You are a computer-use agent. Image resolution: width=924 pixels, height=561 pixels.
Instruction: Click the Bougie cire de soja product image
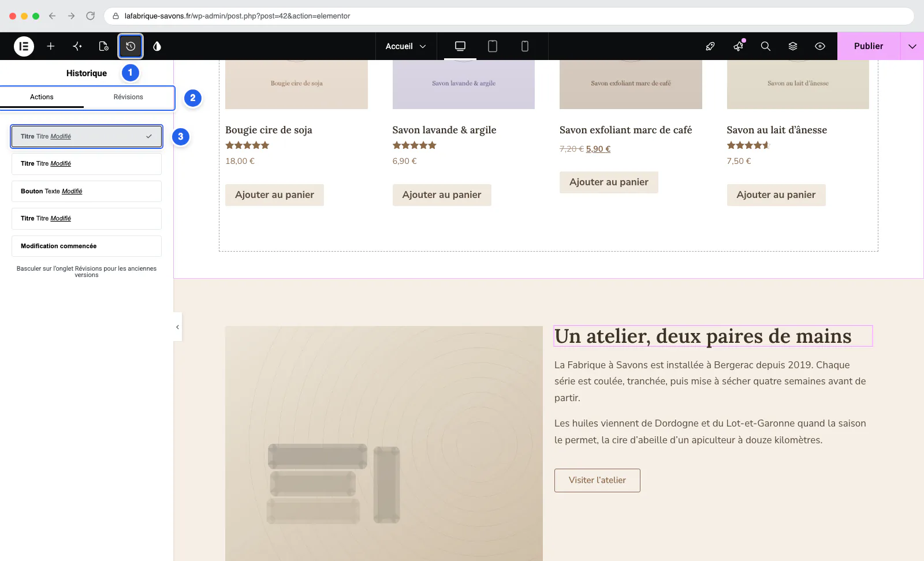[296, 84]
